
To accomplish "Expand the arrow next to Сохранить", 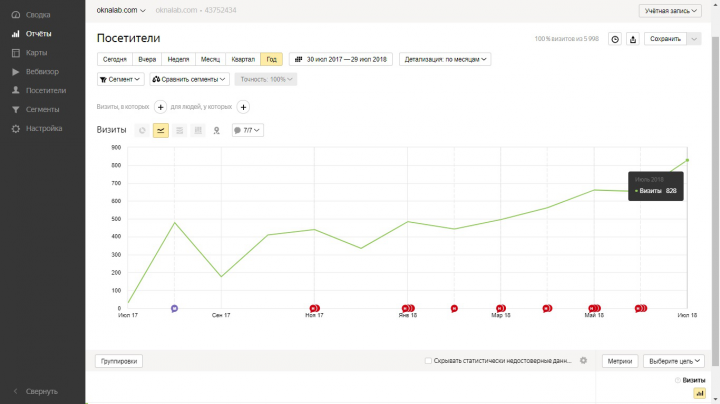I will [x=694, y=39].
